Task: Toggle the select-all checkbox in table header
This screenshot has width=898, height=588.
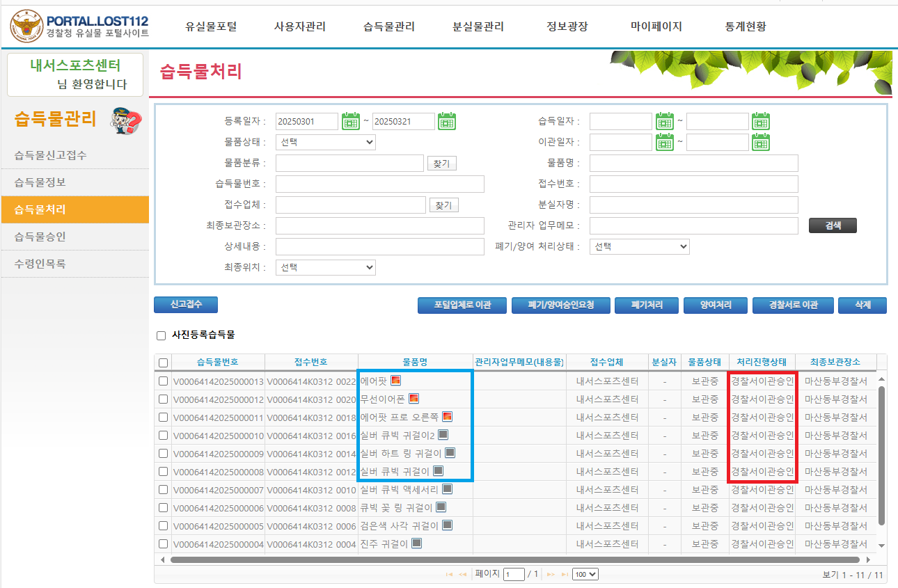Action: (163, 363)
